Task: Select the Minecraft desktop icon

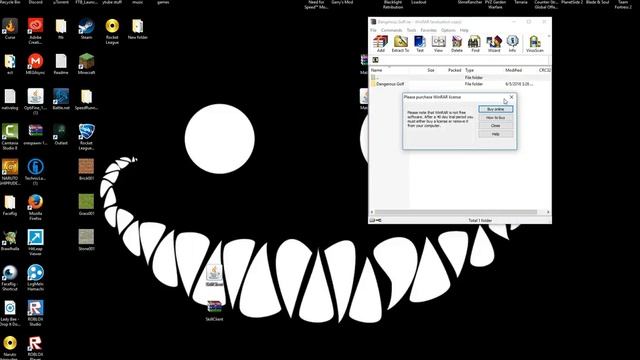Action: point(87,64)
